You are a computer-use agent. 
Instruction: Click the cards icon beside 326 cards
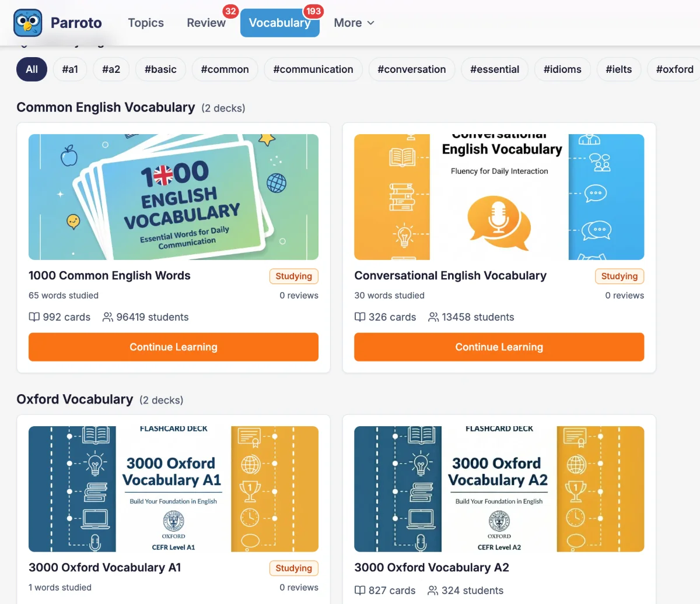(360, 317)
